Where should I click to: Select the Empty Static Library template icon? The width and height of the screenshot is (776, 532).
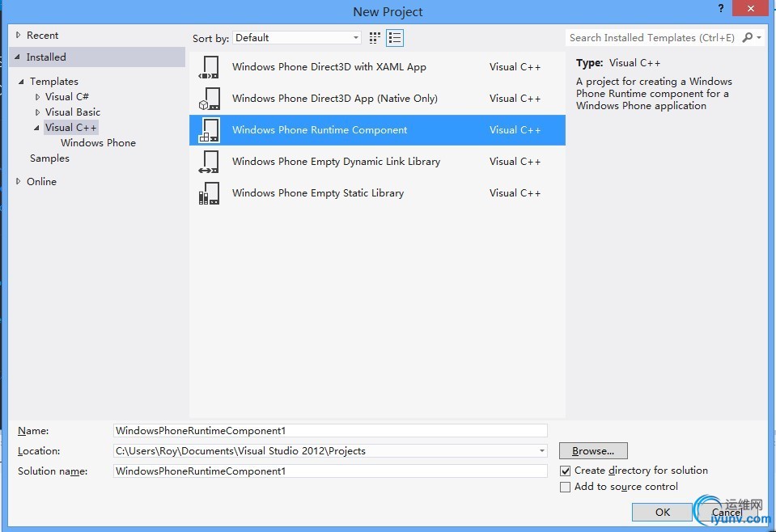pyautogui.click(x=209, y=193)
